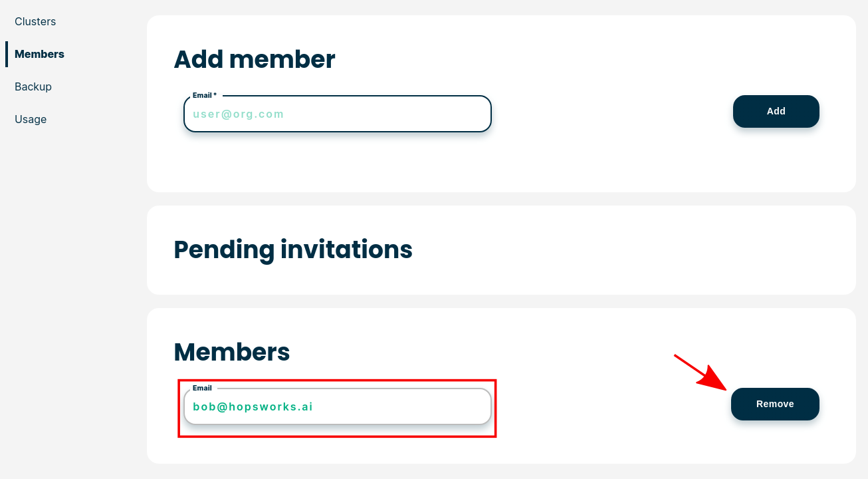Click the "Email *" required field label
The height and width of the screenshot is (479, 868).
[205, 95]
